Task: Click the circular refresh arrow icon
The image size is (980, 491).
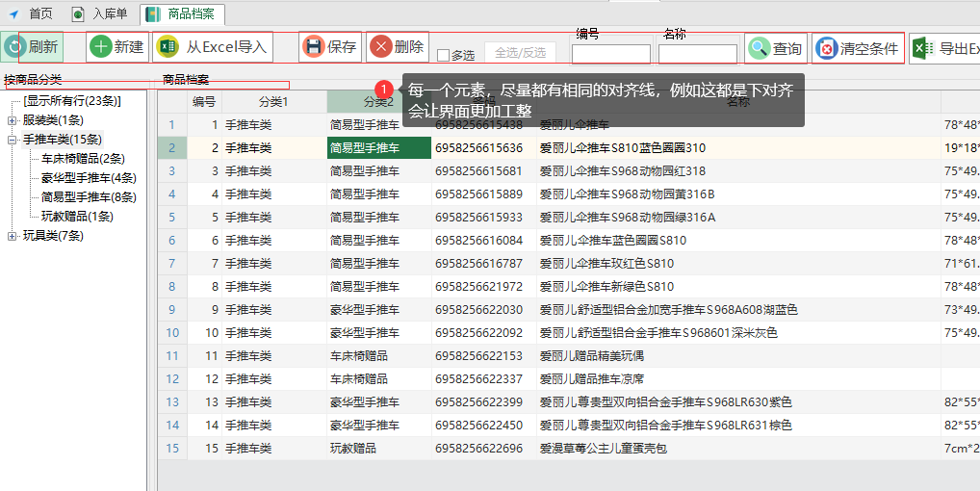Action: (x=14, y=47)
